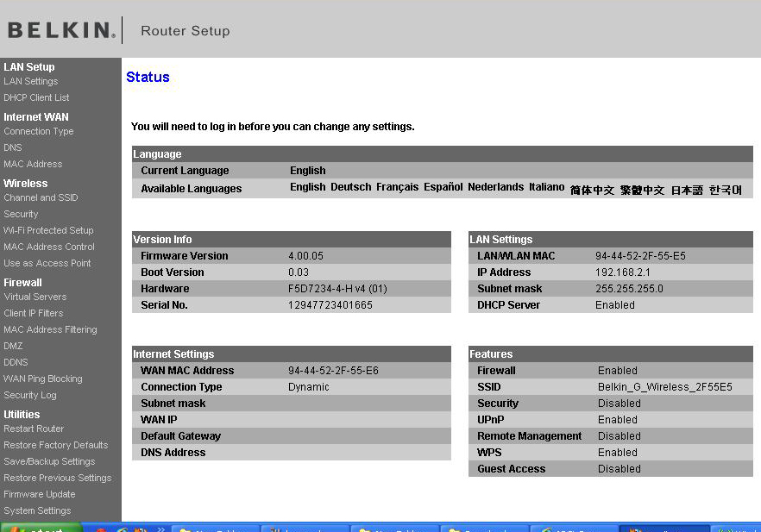Image resolution: width=761 pixels, height=532 pixels.
Task: Open System Settings page
Action: pyautogui.click(x=37, y=510)
